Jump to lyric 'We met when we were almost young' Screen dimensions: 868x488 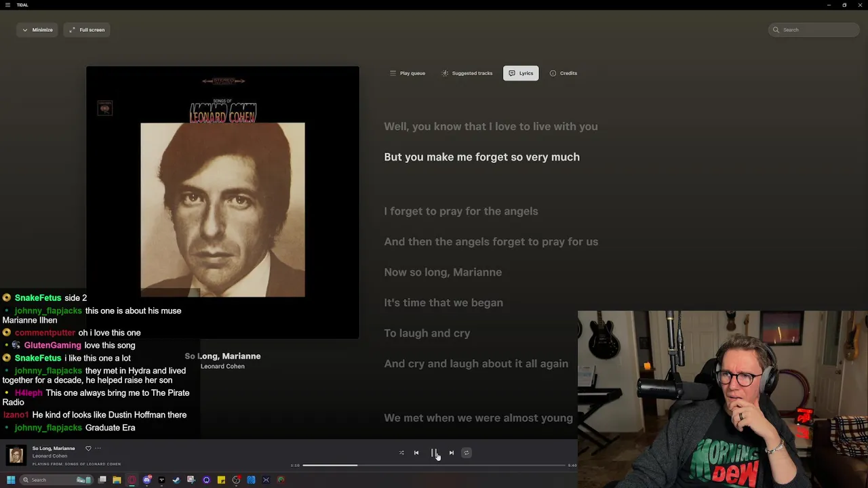(x=479, y=418)
